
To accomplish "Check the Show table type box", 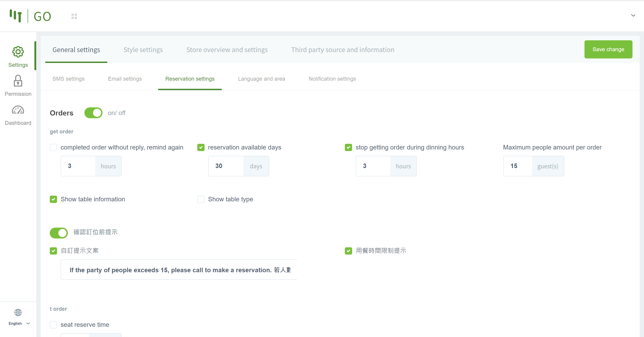I will 201,199.
